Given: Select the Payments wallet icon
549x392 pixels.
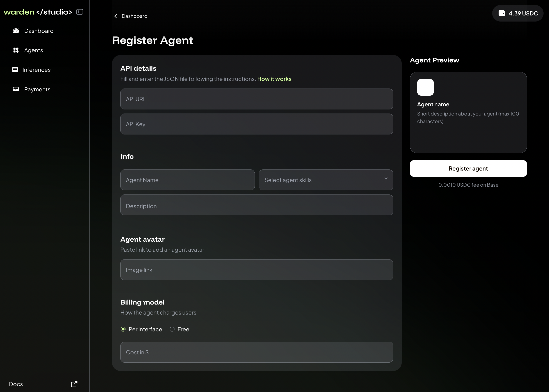Looking at the screenshot, I should click(x=15, y=89).
